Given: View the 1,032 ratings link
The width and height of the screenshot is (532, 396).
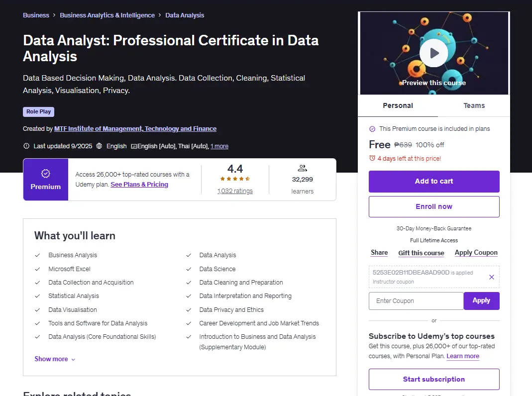Looking at the screenshot, I should pos(235,191).
